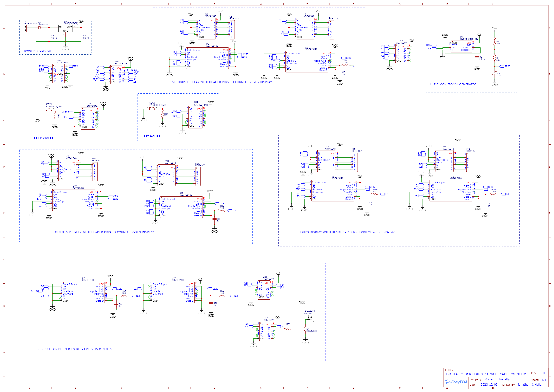Select the KEY2 push button switch
This screenshot has height=392, width=554.
152,108
